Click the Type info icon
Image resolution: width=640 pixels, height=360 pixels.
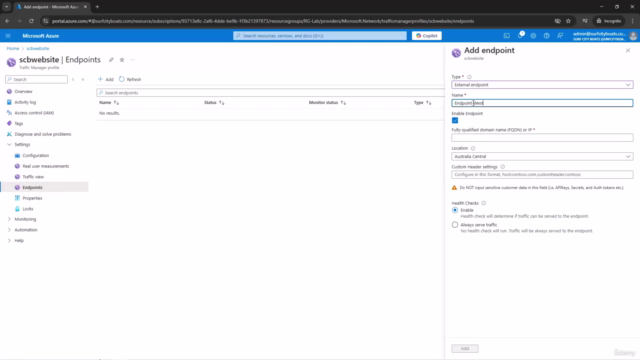pyautogui.click(x=469, y=77)
